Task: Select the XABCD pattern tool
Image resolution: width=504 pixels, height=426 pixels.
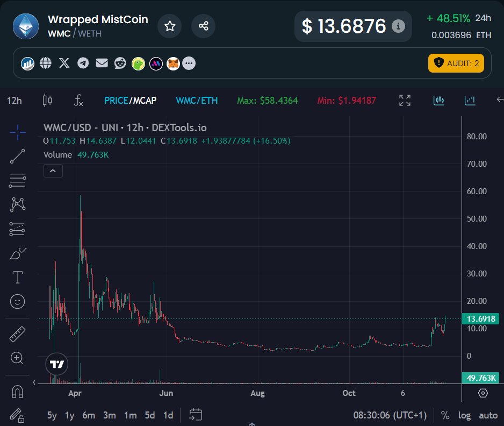Action: [18, 204]
